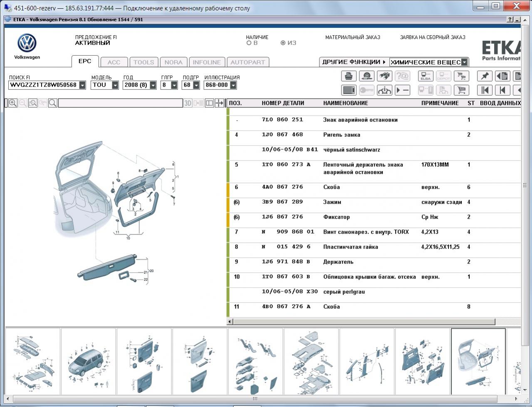Click the parts table horizontal scrollbar
532x407 pixels.
(364, 322)
